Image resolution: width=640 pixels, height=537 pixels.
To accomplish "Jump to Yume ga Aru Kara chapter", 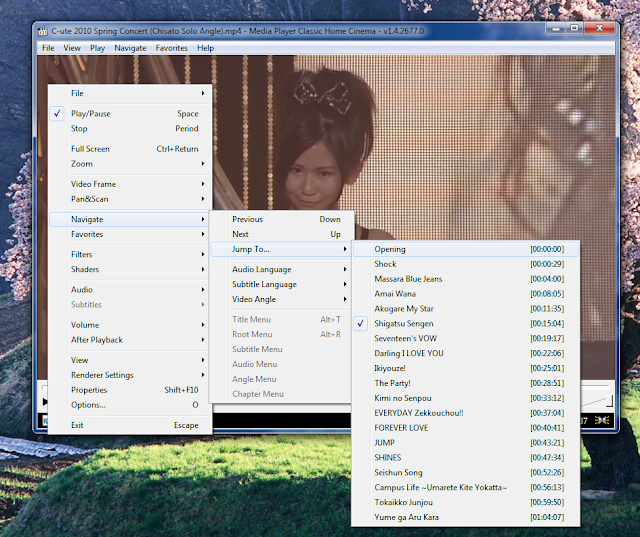I will [466, 517].
